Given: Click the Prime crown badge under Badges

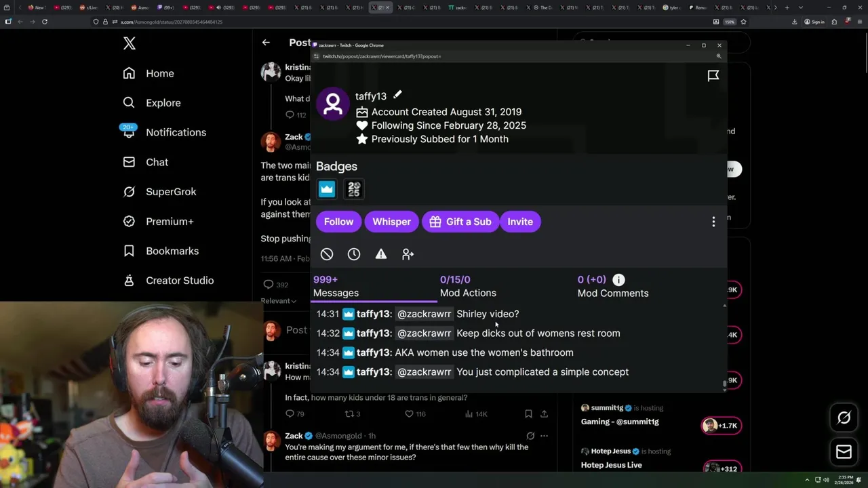Looking at the screenshot, I should tap(327, 189).
